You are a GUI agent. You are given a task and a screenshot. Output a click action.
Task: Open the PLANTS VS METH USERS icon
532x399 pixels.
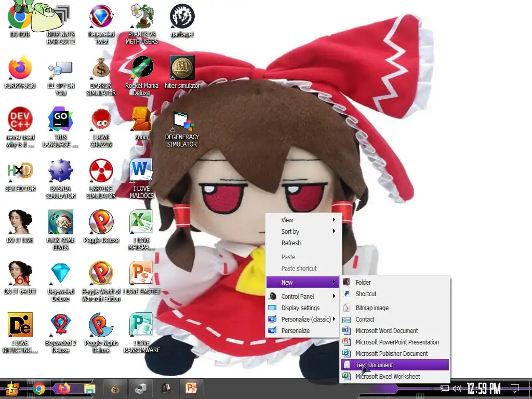[142, 17]
